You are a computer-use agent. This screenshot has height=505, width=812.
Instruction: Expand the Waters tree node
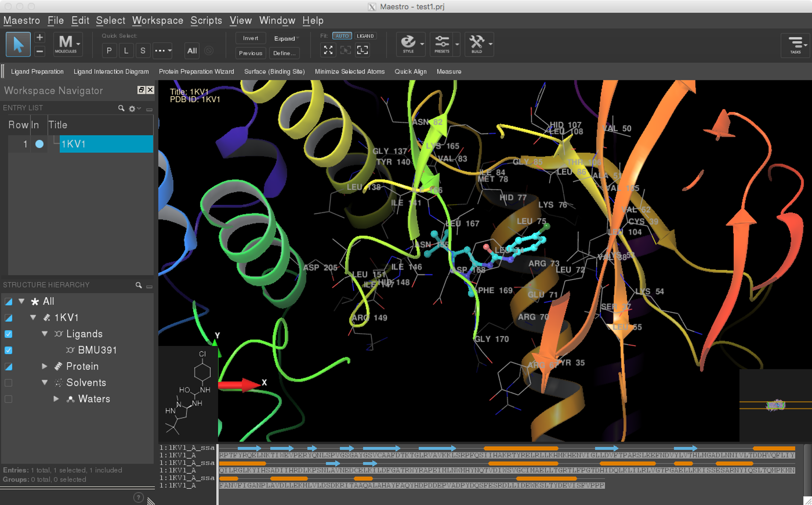56,399
